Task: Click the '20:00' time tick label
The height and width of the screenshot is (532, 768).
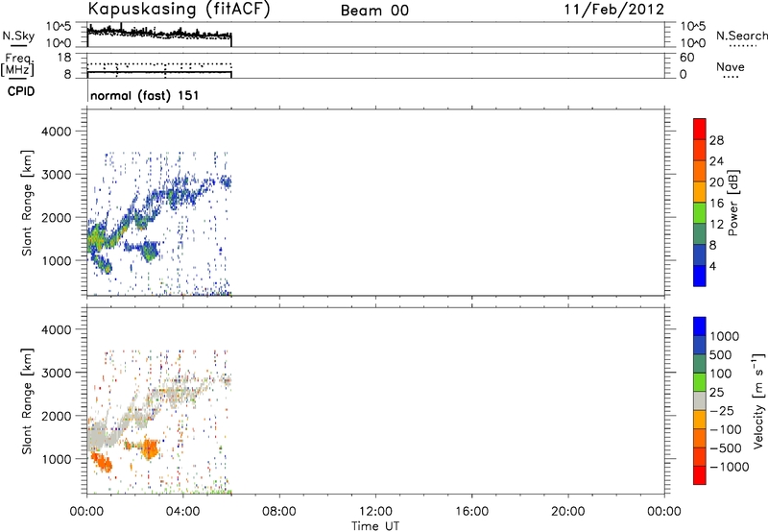Action: coord(567,512)
